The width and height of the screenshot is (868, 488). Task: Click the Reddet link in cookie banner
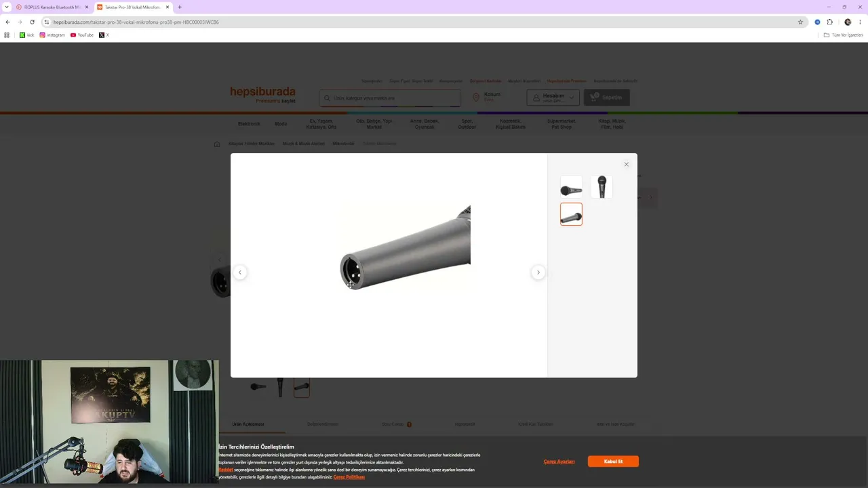(x=226, y=470)
